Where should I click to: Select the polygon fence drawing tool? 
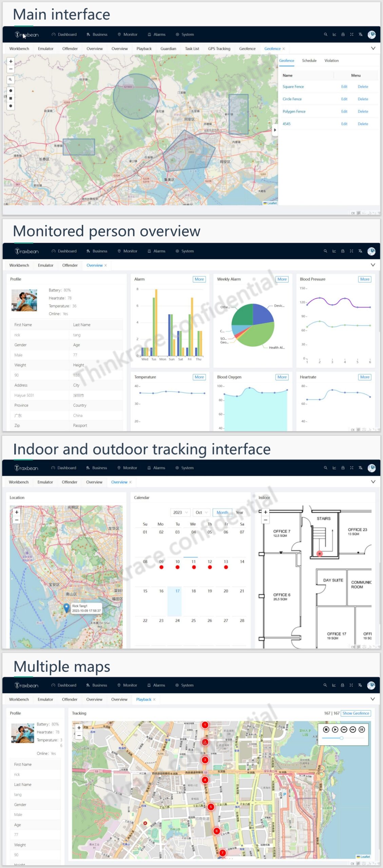(x=11, y=91)
